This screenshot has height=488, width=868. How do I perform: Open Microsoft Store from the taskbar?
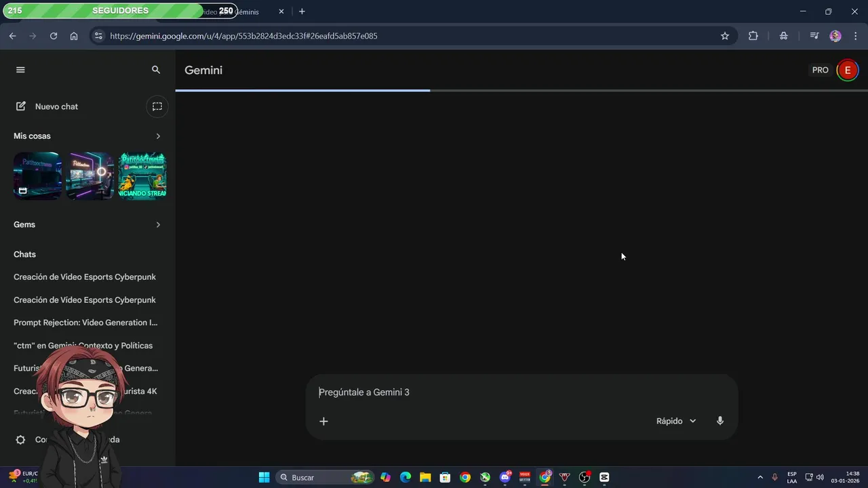pos(445,477)
